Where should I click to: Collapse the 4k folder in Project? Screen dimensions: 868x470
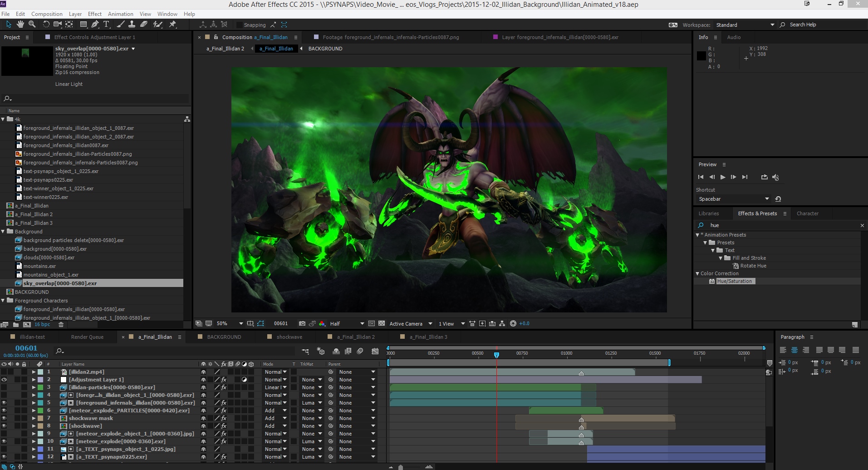[x=3, y=119]
